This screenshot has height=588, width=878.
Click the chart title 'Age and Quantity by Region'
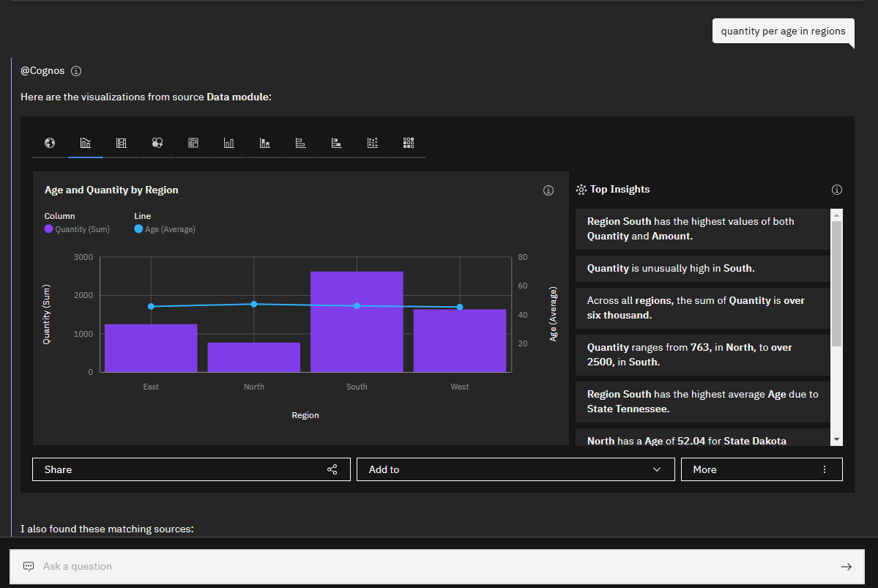tap(111, 190)
